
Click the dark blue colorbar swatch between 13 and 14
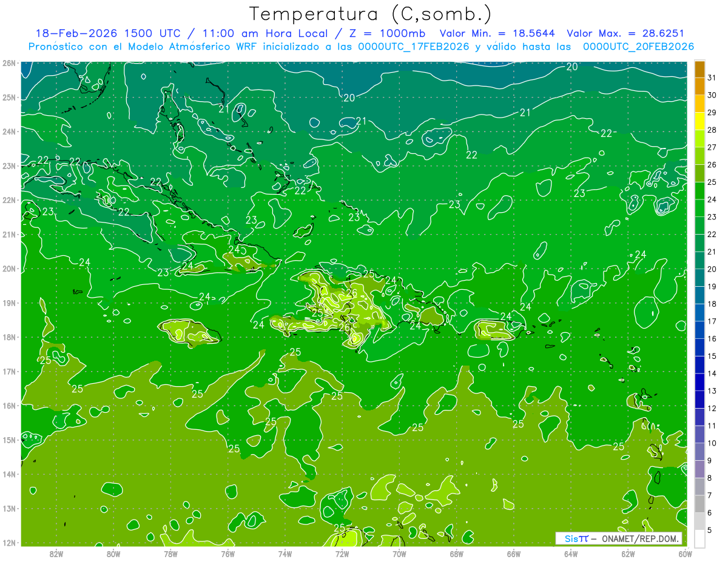(x=699, y=382)
